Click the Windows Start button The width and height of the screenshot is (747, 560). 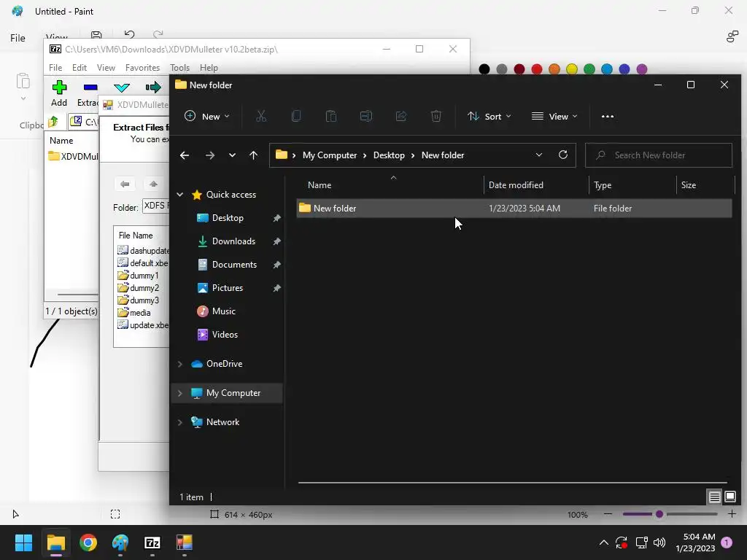click(23, 542)
